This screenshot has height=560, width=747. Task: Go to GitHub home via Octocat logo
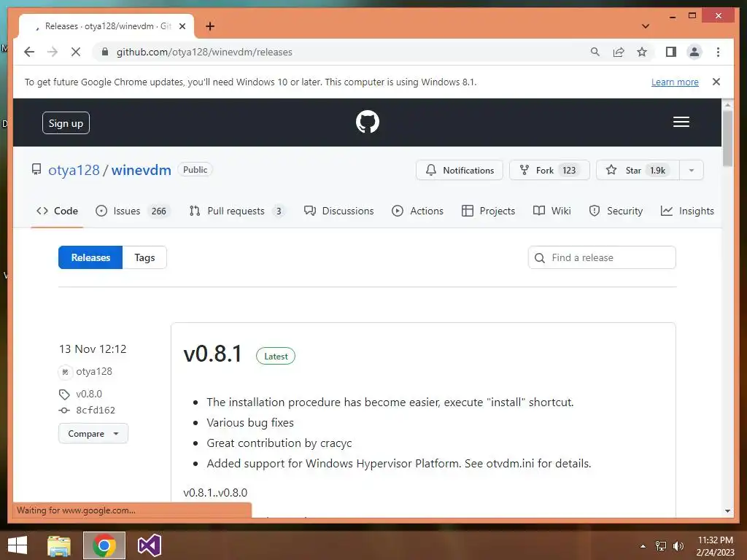point(368,122)
